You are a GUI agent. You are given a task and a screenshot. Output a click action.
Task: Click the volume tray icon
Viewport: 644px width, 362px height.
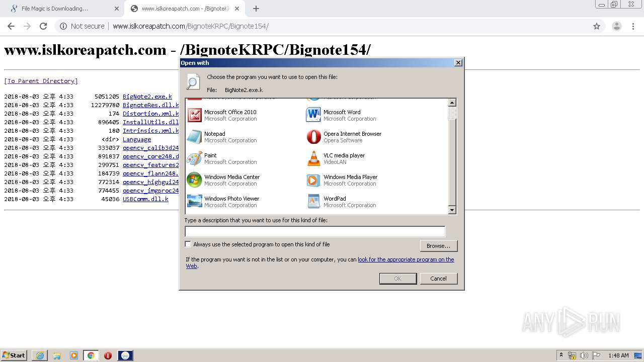(584, 355)
